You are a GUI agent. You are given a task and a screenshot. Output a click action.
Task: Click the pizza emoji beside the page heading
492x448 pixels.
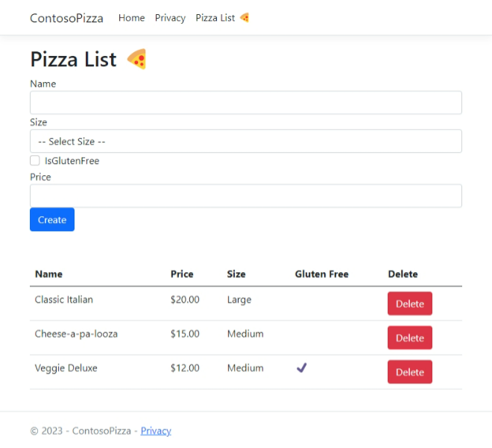[x=136, y=59]
